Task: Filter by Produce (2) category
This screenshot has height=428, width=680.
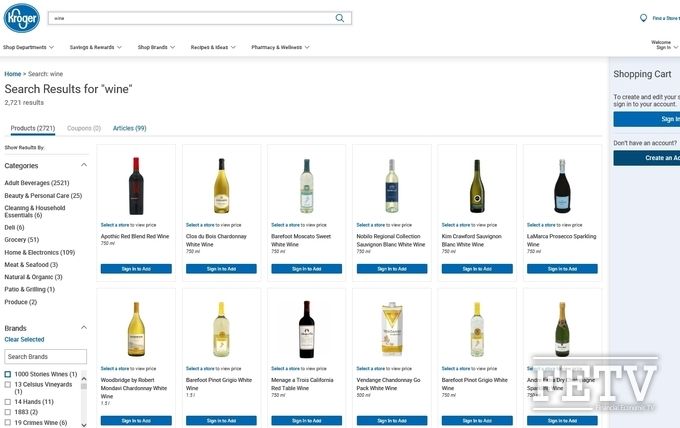Action: click(x=21, y=302)
